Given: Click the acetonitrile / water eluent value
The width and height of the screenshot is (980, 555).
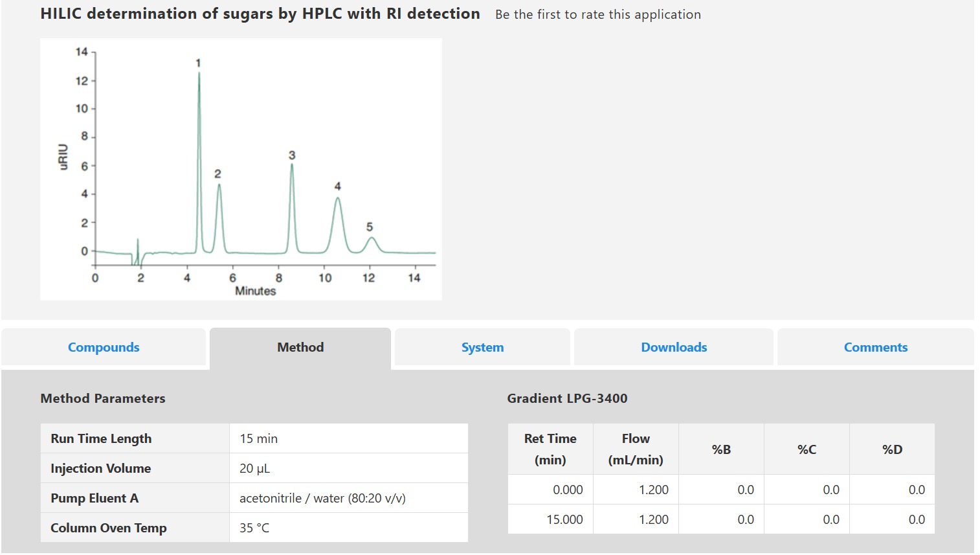Looking at the screenshot, I should [x=322, y=498].
